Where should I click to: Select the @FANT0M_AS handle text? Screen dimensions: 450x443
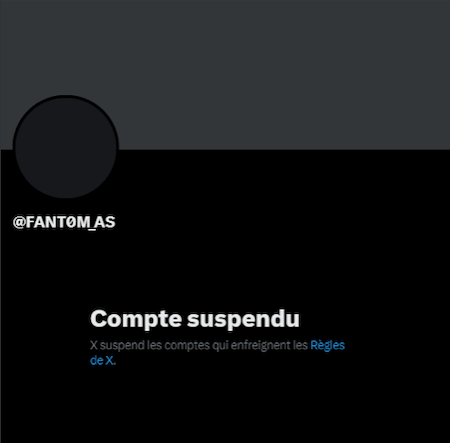(x=64, y=222)
